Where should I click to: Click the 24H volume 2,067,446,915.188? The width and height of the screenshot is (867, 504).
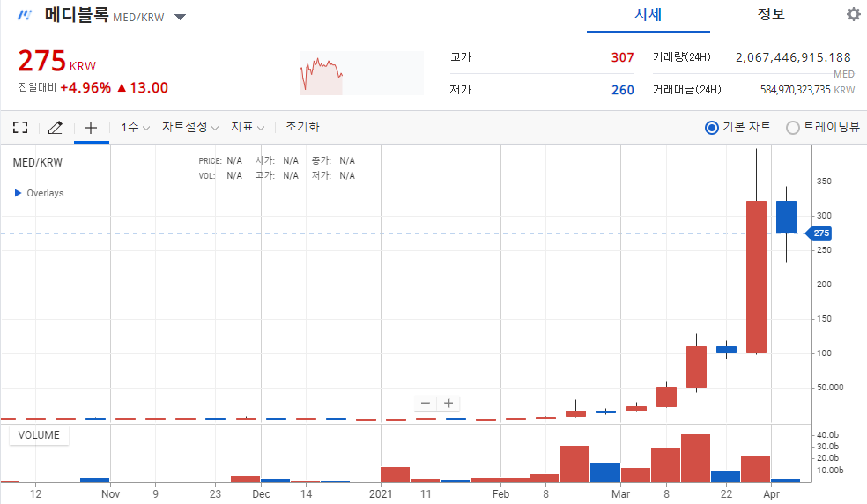[x=793, y=57]
